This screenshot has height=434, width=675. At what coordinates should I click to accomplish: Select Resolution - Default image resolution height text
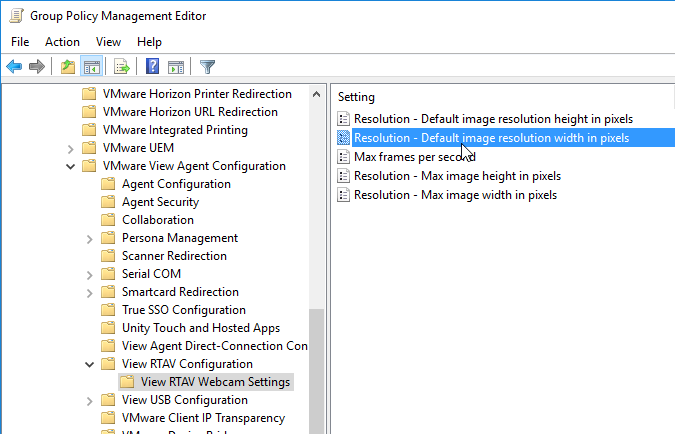[x=493, y=119]
